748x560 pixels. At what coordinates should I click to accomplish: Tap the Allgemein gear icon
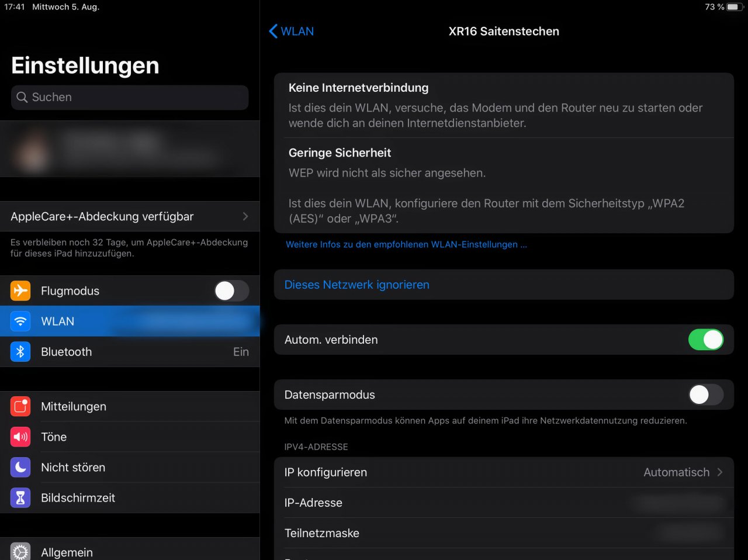[20, 552]
